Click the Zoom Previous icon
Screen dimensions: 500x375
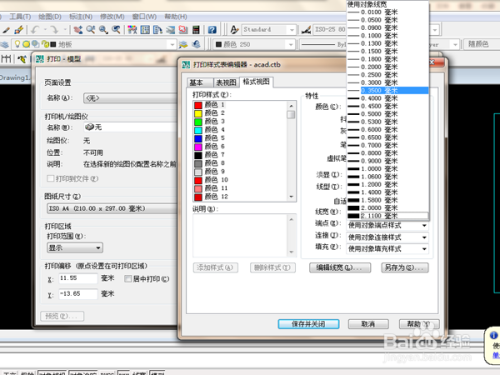coord(116,30)
